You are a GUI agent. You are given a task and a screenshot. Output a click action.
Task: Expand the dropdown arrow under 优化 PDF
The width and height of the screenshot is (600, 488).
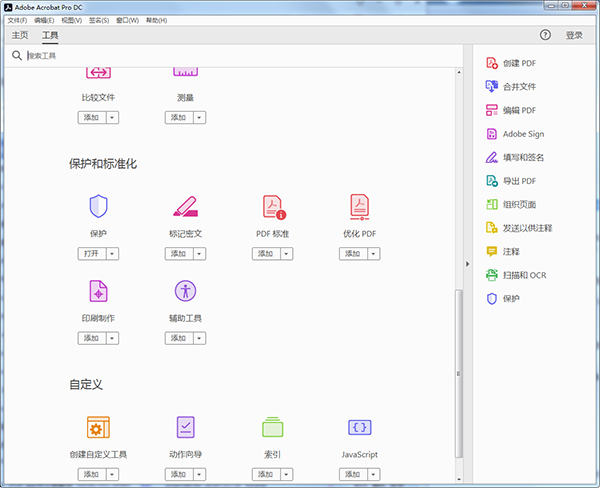[x=373, y=254]
